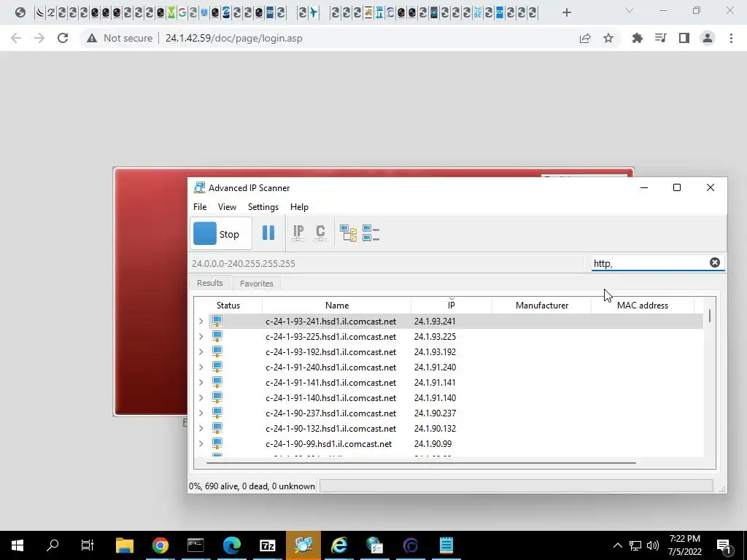Share this page from Chrome toolbar

point(585,38)
